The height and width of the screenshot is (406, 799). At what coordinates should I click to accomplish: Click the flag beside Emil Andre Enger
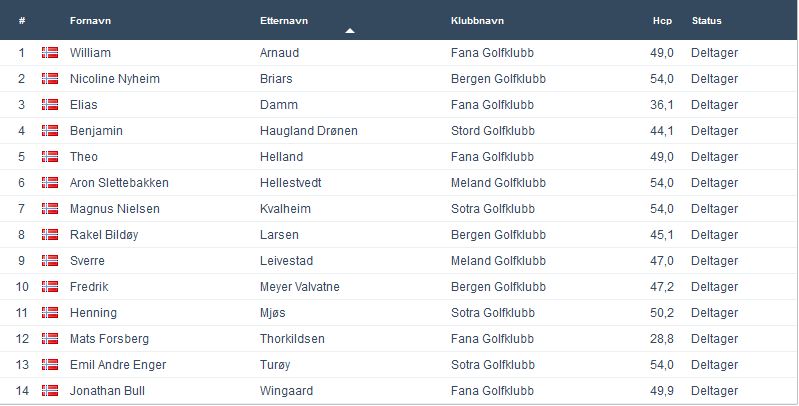[x=49, y=365]
